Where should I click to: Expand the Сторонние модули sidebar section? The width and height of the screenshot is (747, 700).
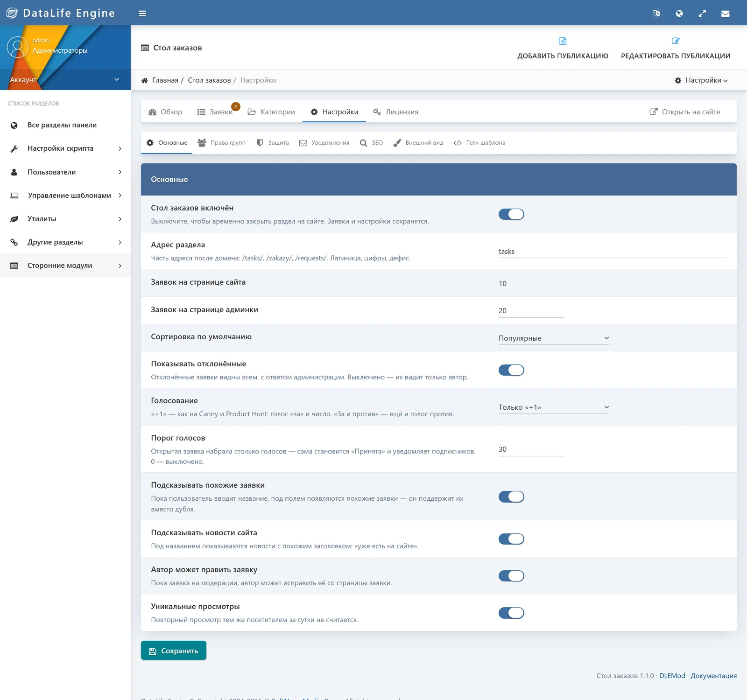click(x=65, y=266)
